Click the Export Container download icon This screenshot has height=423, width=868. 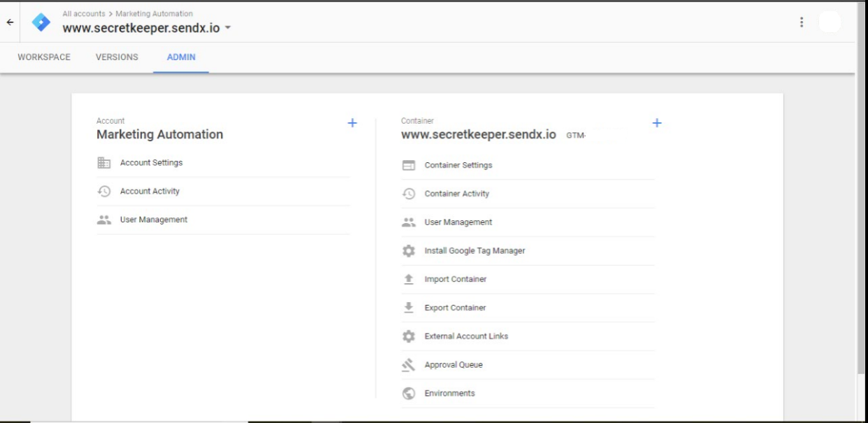pyautogui.click(x=409, y=308)
